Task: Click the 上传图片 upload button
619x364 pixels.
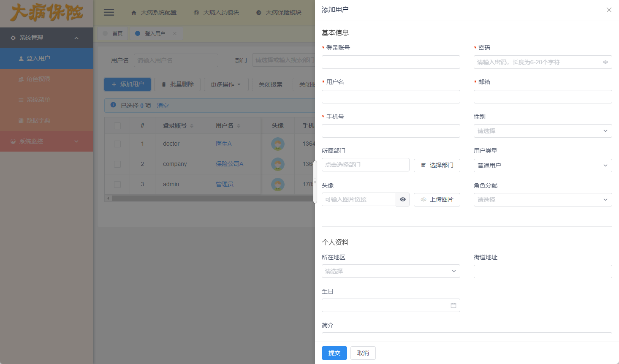Action: tap(437, 199)
